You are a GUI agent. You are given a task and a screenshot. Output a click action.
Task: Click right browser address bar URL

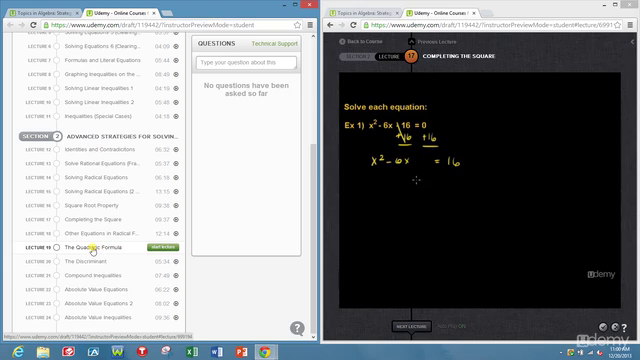[491, 25]
